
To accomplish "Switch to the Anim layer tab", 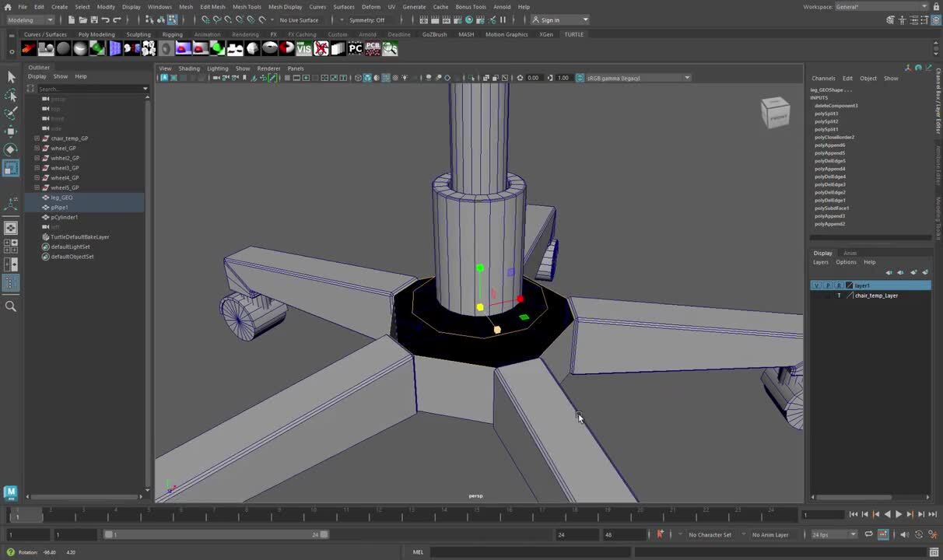I will pos(850,253).
